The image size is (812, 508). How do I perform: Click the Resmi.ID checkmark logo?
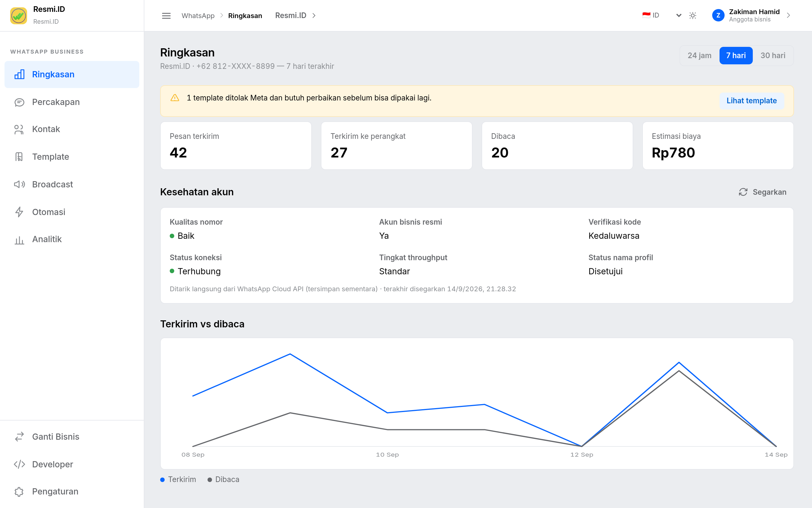click(x=18, y=16)
